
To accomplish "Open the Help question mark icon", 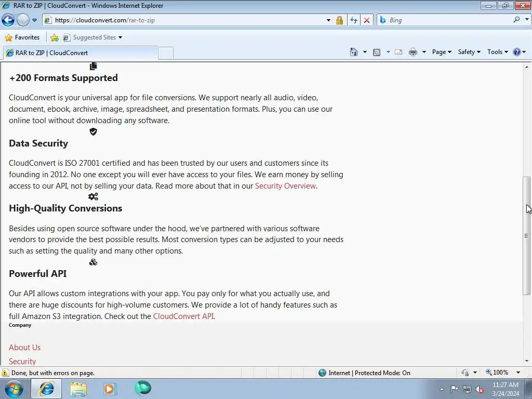I will click(517, 52).
